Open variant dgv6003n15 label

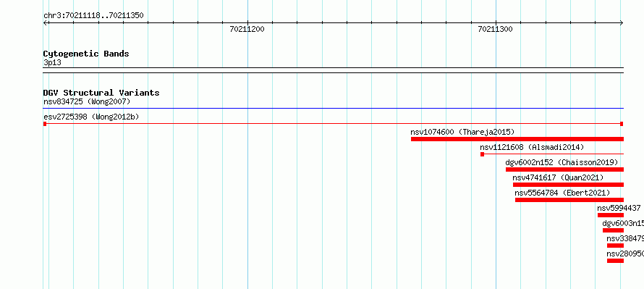(x=623, y=223)
